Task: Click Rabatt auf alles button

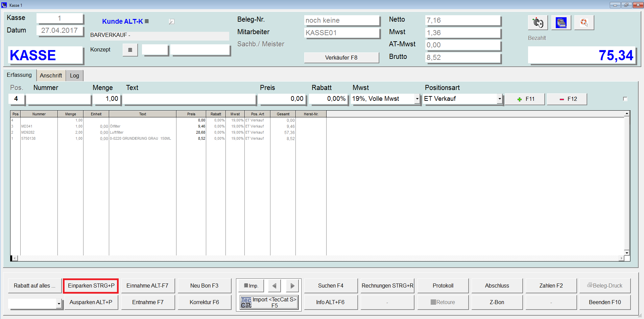Action: tap(34, 286)
